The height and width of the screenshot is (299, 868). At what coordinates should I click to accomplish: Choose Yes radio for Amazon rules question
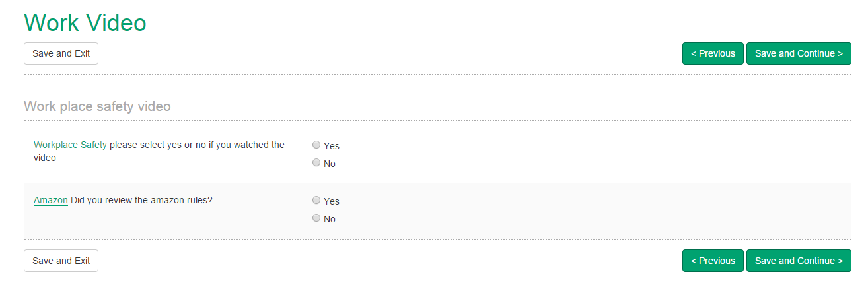[316, 200]
